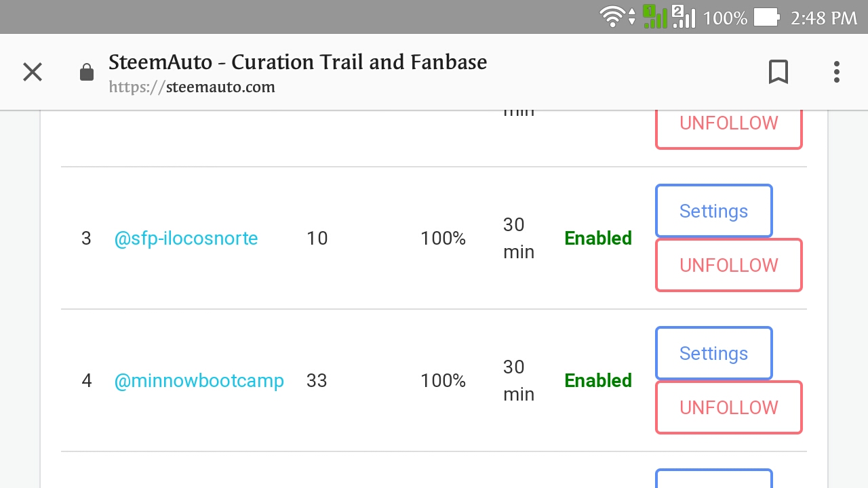Viewport: 868px width, 488px height.
Task: Select Enabled status in @minnowbootcamp row
Action: pos(598,381)
